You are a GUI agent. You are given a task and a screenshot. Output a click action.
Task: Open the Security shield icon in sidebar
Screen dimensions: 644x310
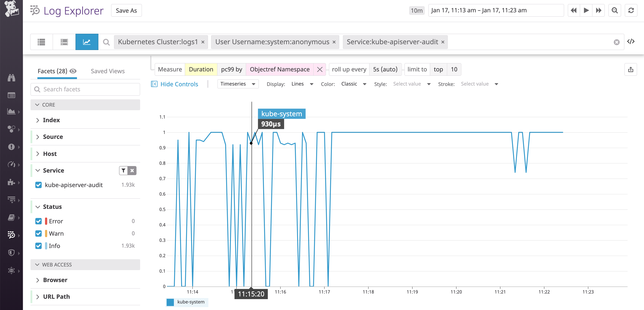click(11, 253)
